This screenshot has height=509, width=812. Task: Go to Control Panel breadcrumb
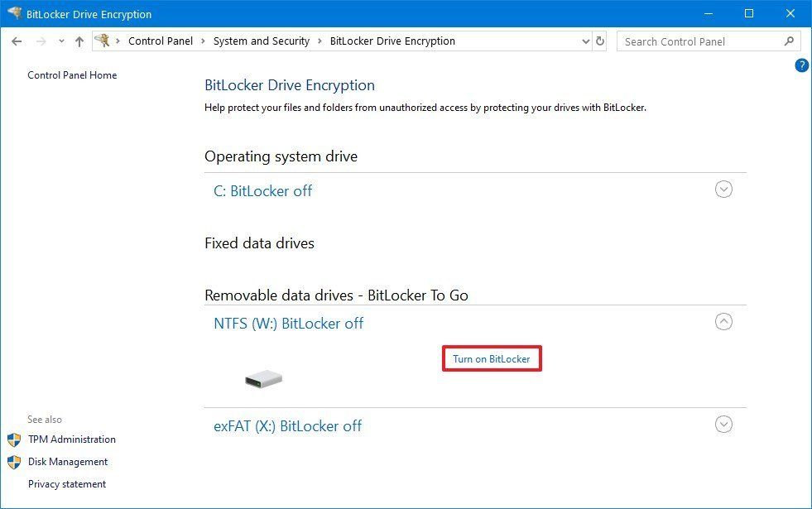(161, 41)
